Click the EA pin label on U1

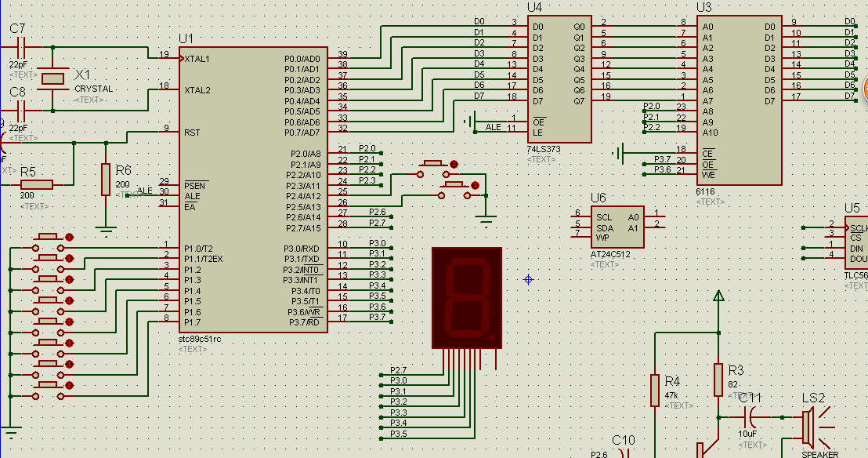click(190, 207)
